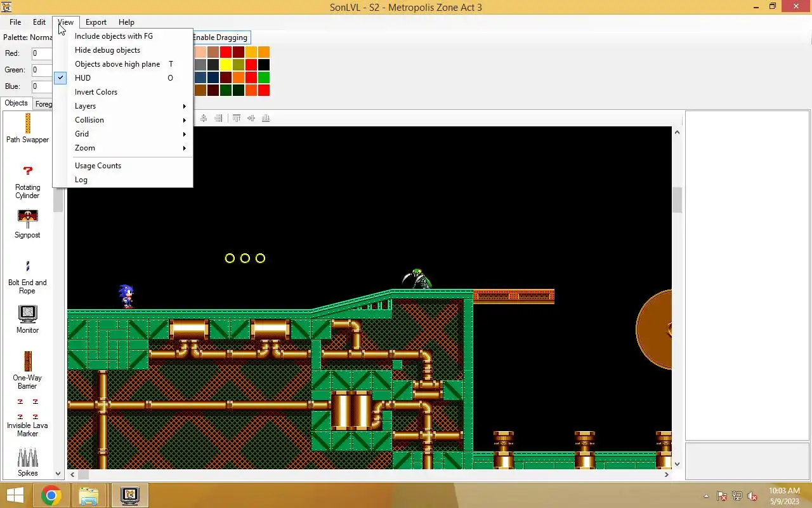Switch to the Objects tab
This screenshot has height=508, width=812.
tap(16, 103)
